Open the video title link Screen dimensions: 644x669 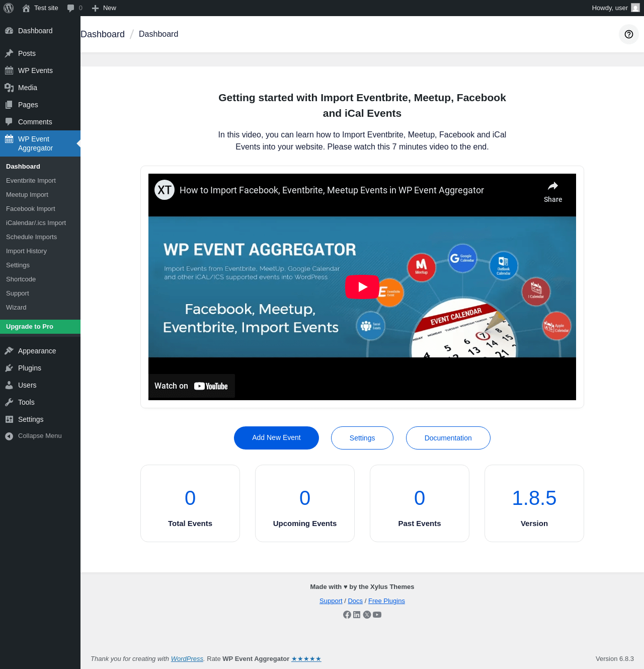point(332,190)
